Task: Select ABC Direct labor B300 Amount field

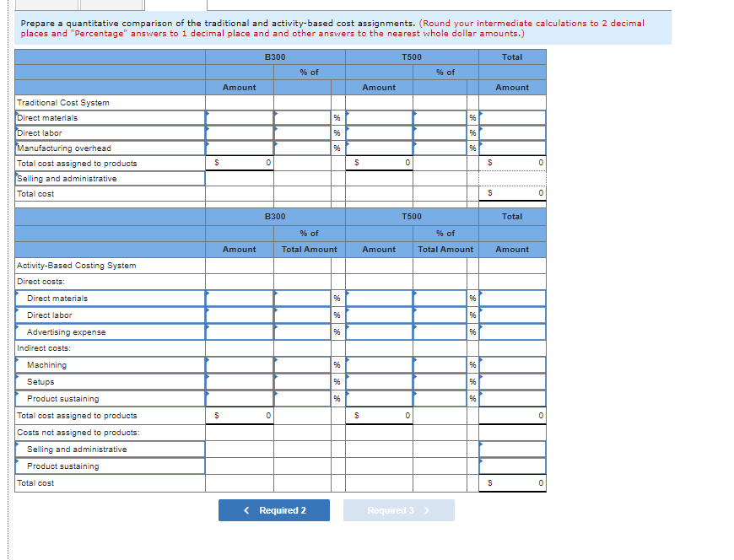Action: [240, 315]
